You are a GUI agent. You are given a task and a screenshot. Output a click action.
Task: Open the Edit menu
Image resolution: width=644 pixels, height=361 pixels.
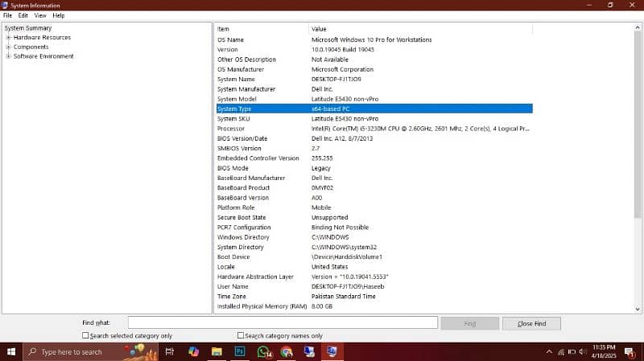coord(23,15)
